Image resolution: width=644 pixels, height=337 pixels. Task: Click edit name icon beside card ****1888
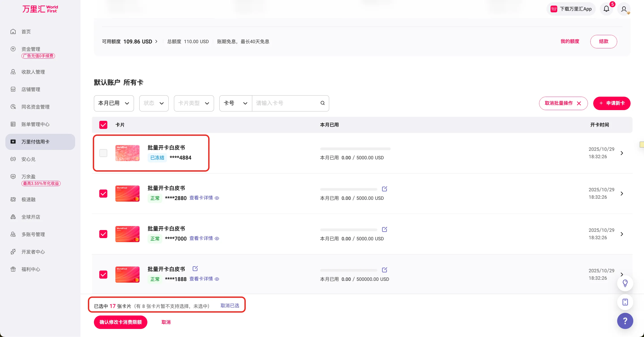(195, 269)
